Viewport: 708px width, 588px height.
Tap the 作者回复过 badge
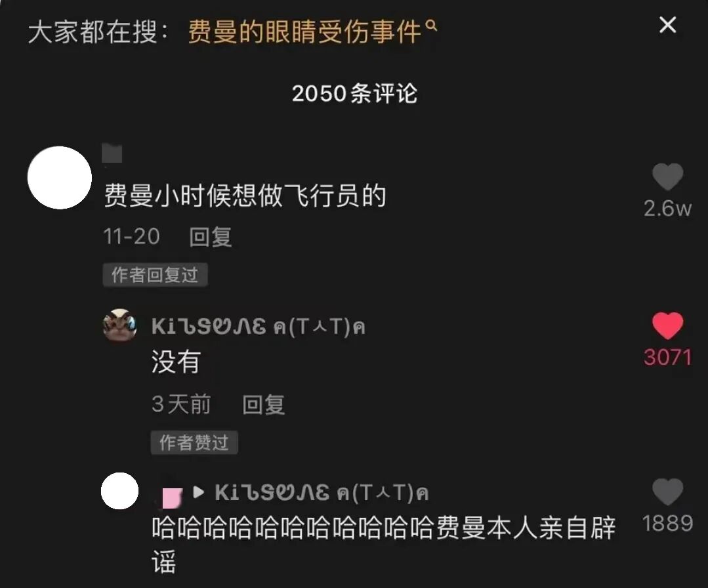point(155,274)
